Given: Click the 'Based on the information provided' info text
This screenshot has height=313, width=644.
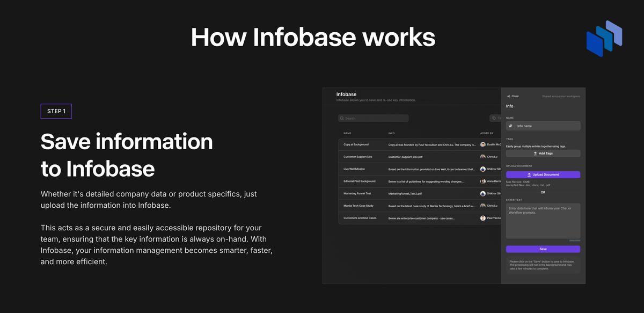Looking at the screenshot, I should click(x=432, y=169).
